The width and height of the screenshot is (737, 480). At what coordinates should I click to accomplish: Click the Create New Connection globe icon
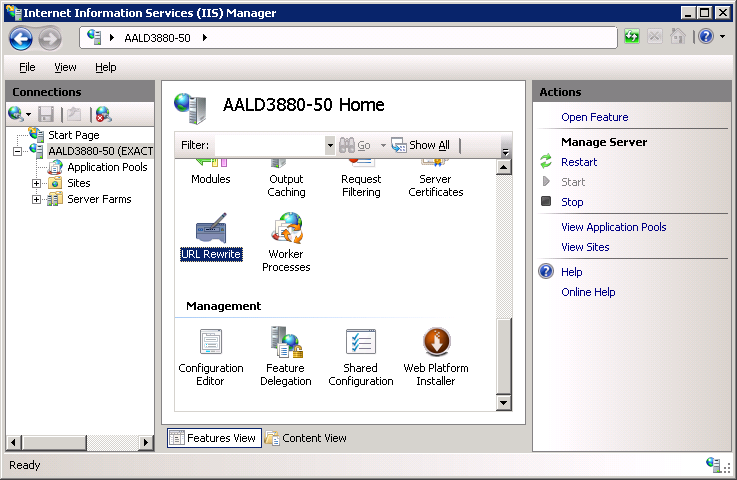click(16, 114)
